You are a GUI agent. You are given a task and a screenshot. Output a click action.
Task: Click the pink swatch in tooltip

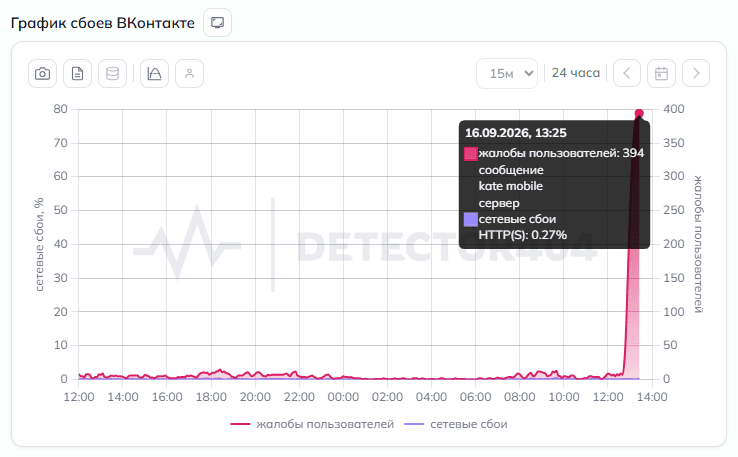(471, 154)
